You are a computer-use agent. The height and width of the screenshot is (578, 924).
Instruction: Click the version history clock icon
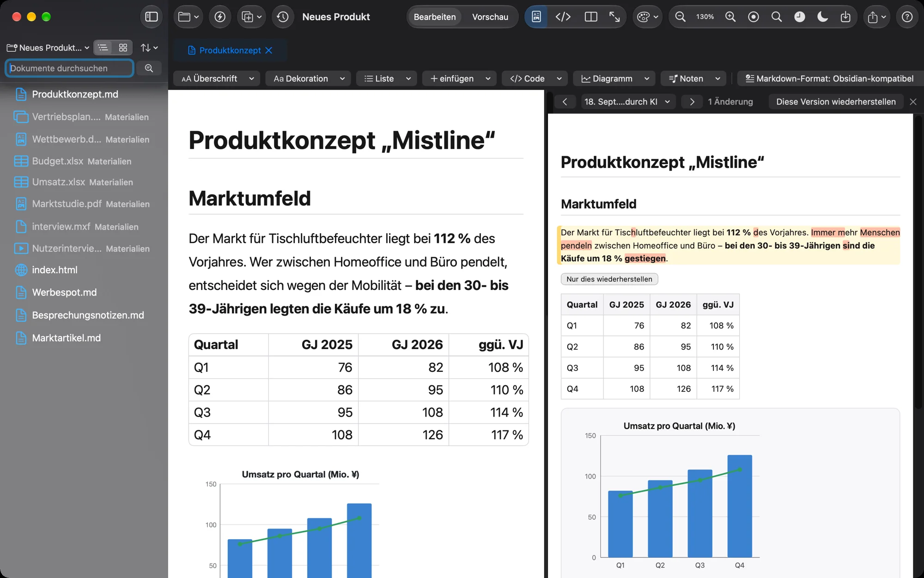point(283,17)
